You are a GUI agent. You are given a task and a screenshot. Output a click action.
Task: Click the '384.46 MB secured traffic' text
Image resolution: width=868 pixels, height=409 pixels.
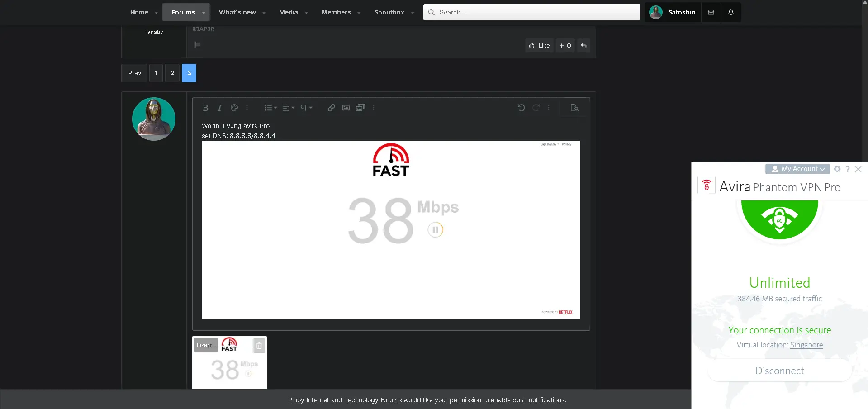(x=780, y=299)
